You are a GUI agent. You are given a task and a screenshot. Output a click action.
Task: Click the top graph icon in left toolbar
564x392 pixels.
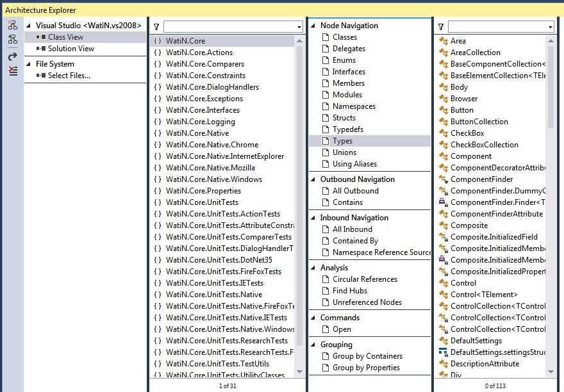tap(13, 25)
